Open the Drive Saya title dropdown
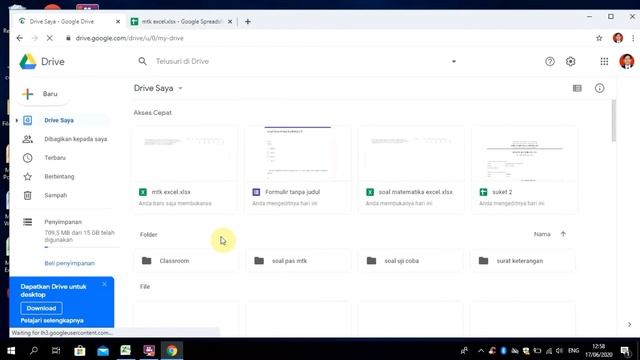 point(180,88)
